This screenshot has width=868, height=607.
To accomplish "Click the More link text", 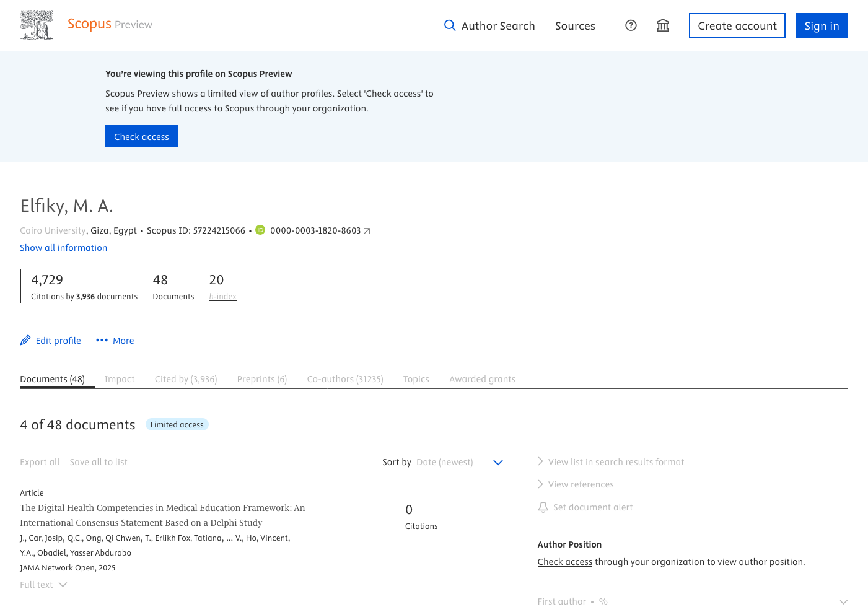I will tap(123, 341).
